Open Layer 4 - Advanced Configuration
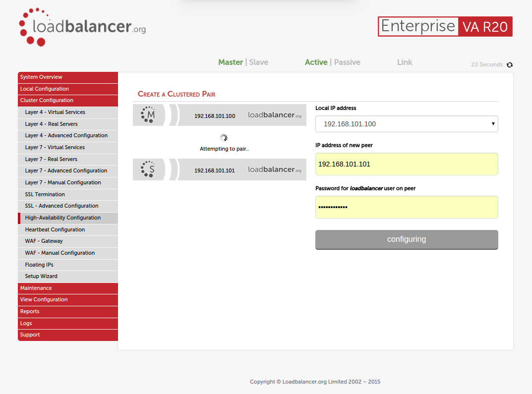532x394 pixels. coord(68,136)
